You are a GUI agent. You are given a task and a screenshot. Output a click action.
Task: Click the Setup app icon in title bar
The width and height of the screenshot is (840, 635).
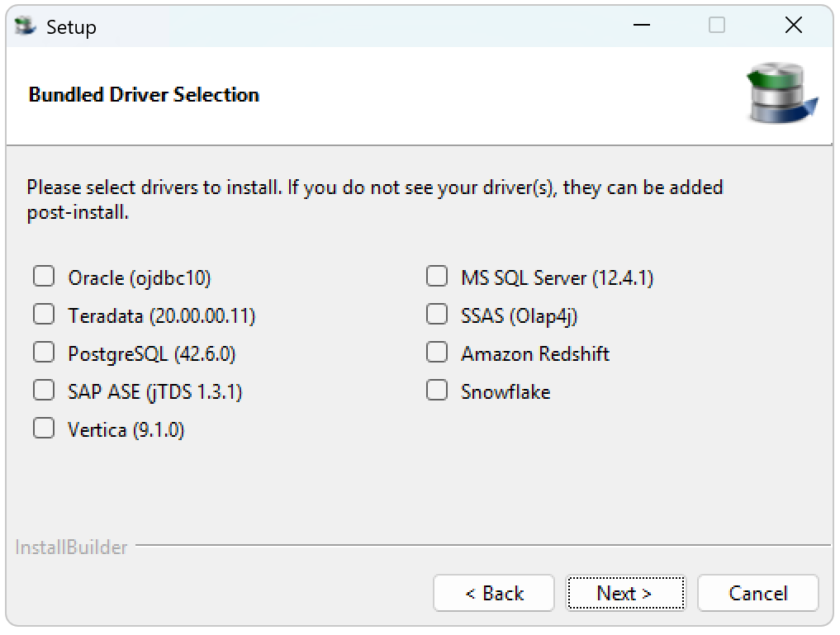(x=25, y=26)
